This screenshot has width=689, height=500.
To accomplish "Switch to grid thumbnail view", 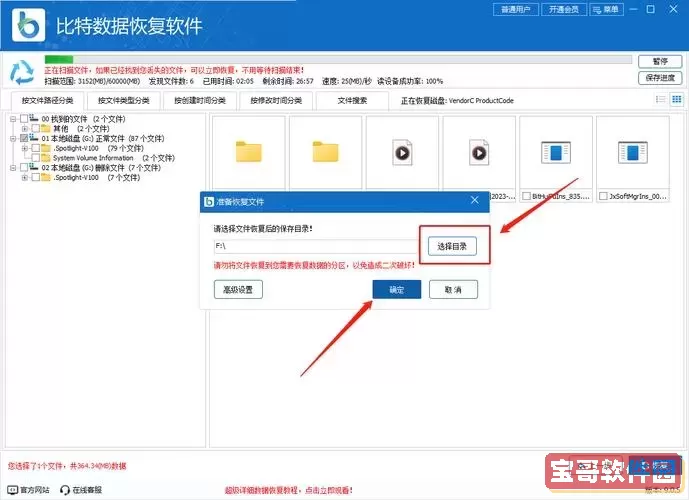I will [677, 99].
